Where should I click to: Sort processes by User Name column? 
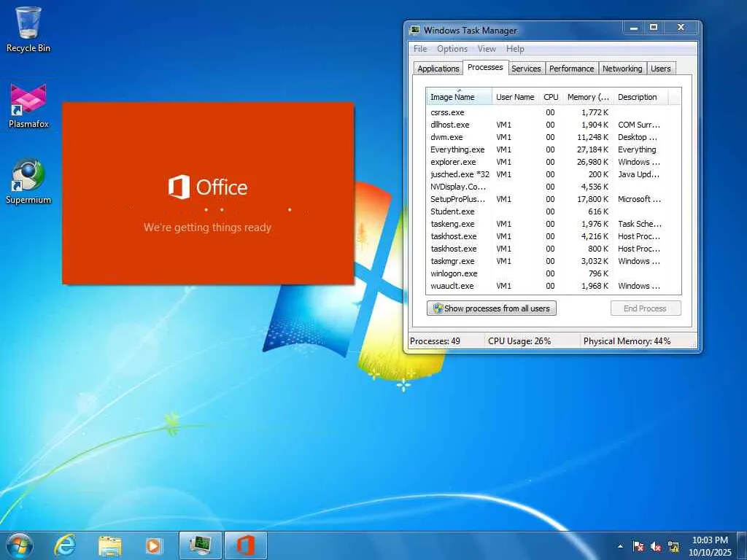click(x=515, y=97)
